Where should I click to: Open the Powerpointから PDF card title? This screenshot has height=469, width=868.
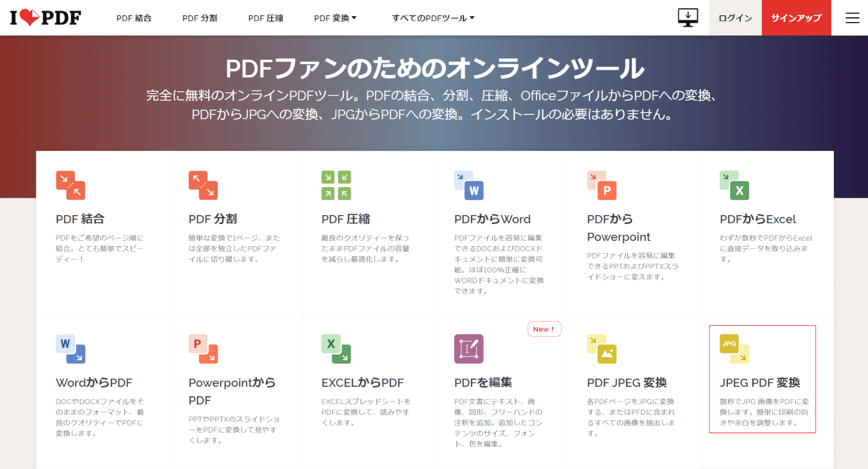tap(232, 391)
